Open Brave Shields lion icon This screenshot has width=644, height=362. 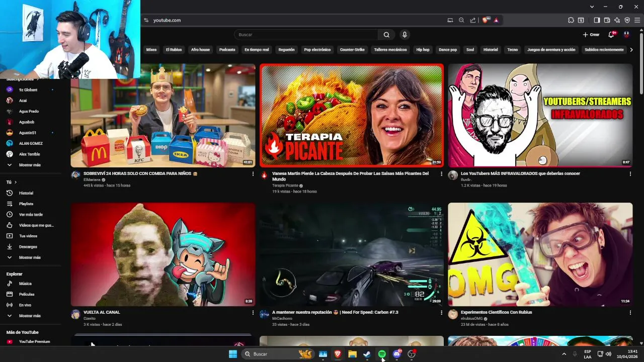[x=486, y=20]
